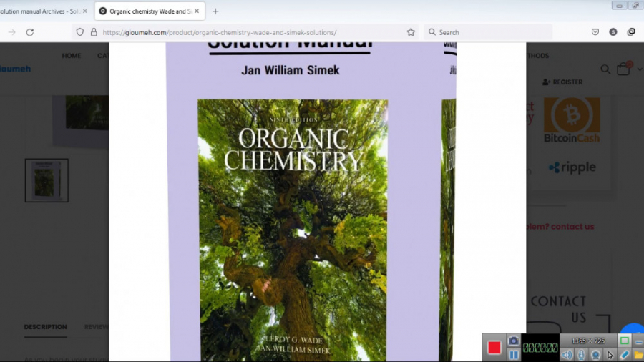The width and height of the screenshot is (644, 362).
Task: Select Organic chemistry Wade tab
Action: 150,11
